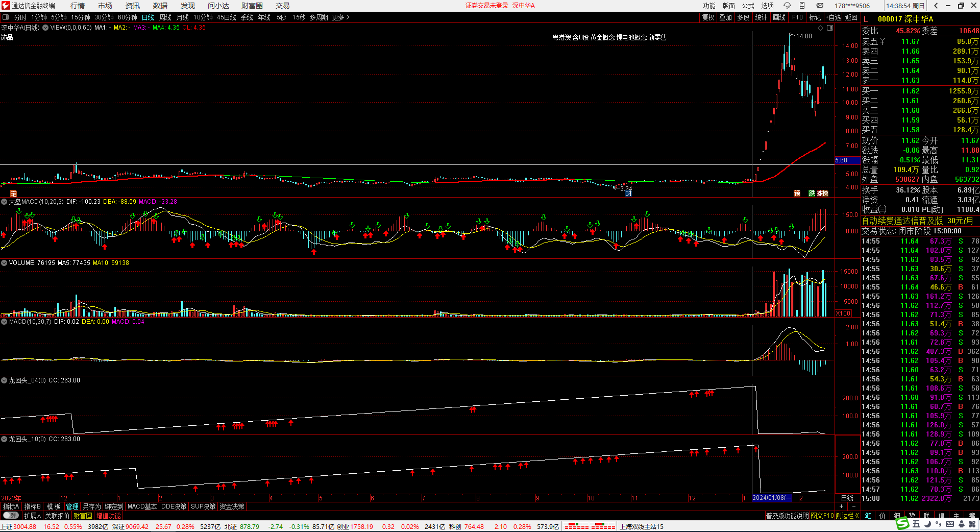Toggle 价 price view in sidebar
Image resolution: width=980 pixels, height=532 pixels.
tap(883, 516)
